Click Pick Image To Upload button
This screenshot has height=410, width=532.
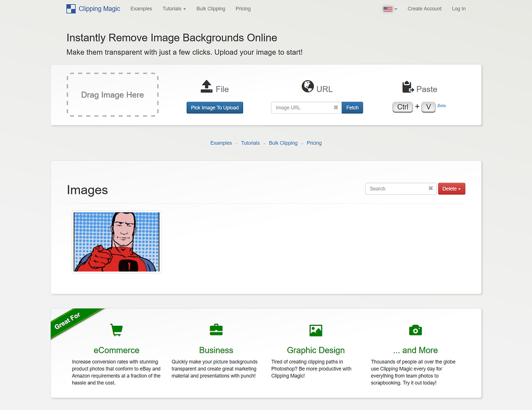[215, 108]
